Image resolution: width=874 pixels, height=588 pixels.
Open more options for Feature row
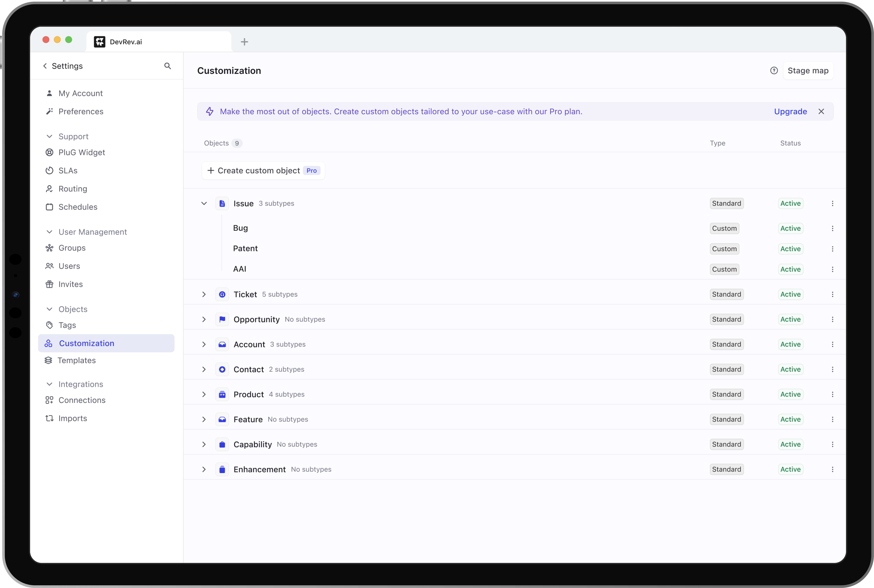point(832,419)
